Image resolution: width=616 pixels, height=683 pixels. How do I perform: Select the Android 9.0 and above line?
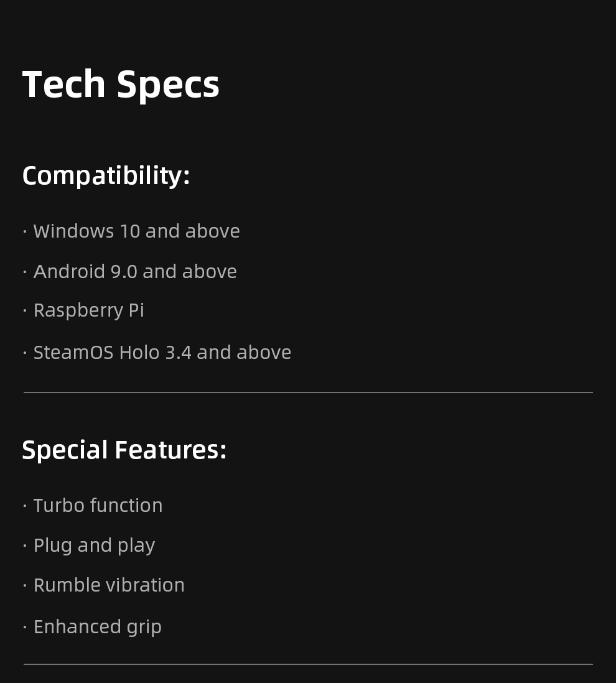coord(135,271)
